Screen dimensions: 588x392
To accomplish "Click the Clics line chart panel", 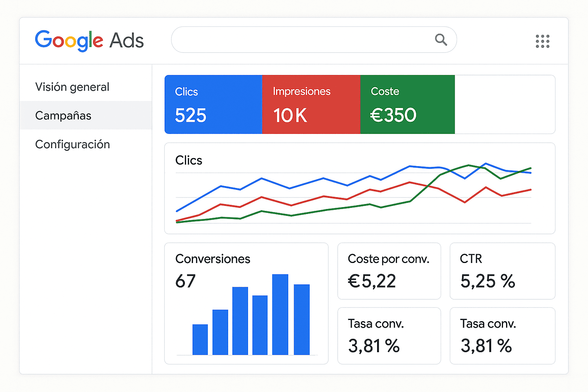I will coord(360,188).
